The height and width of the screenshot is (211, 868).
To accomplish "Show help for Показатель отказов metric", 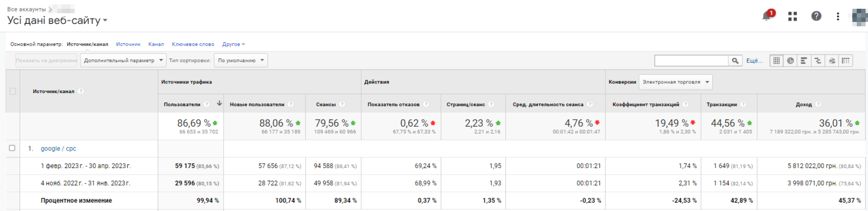I will tap(426, 104).
